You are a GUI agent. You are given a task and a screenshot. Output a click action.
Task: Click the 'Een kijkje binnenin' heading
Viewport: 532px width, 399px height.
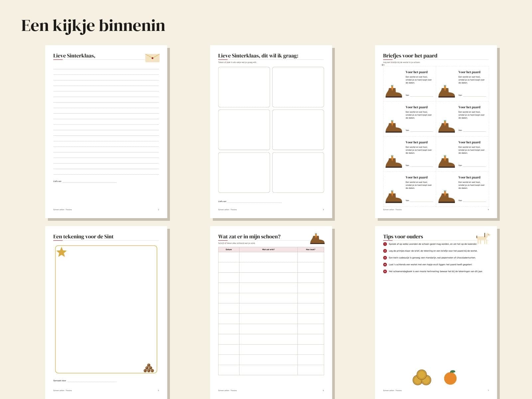(93, 26)
